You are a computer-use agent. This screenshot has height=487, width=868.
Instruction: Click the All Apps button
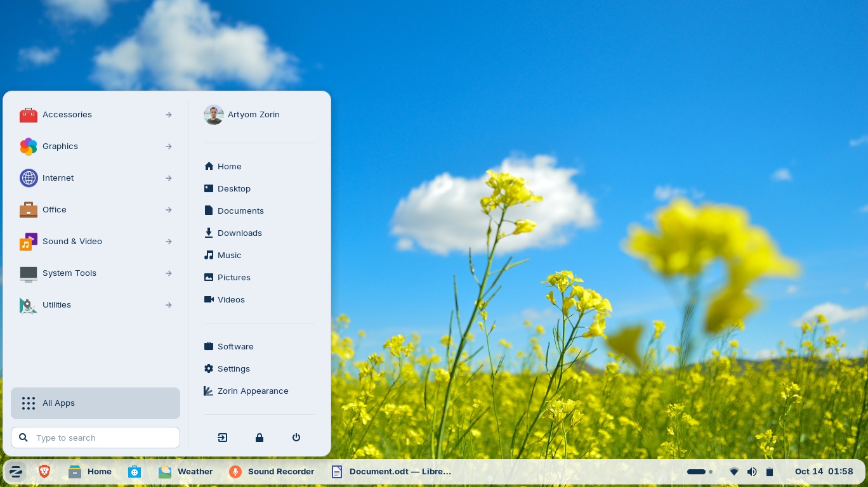click(95, 403)
